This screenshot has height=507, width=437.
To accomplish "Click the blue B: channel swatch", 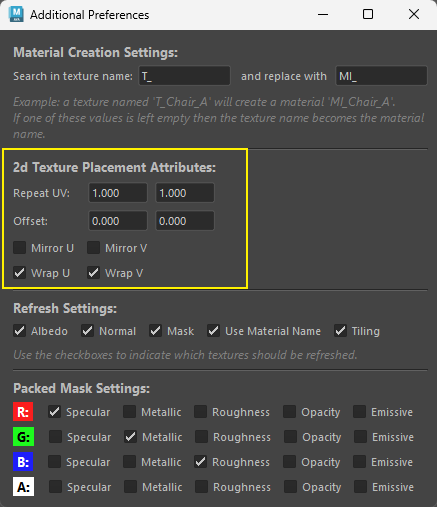I will click(x=23, y=462).
